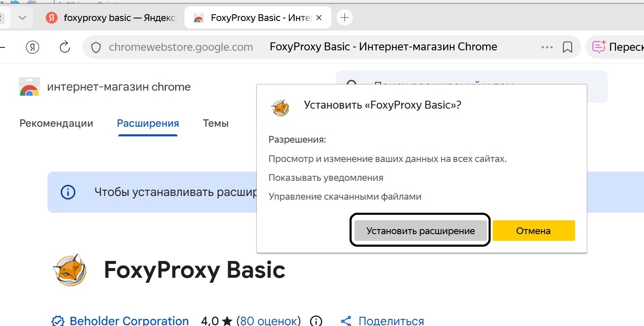
Task: Select the Расширения tab
Action: coord(148,123)
